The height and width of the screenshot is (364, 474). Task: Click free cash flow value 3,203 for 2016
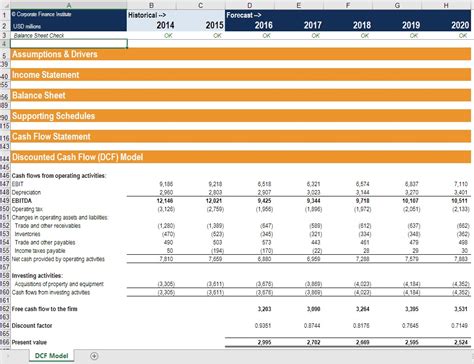pyautogui.click(x=264, y=309)
